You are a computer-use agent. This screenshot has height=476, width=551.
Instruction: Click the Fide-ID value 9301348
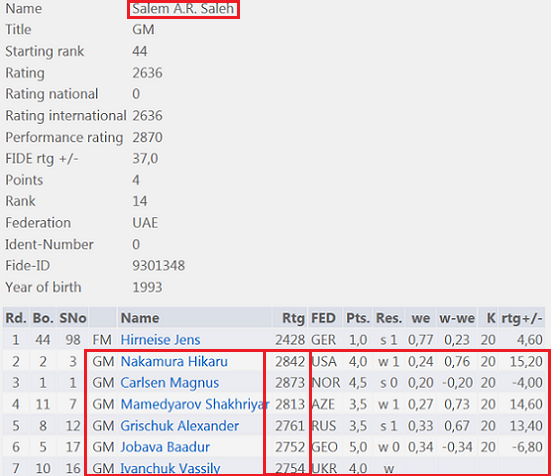click(x=158, y=266)
